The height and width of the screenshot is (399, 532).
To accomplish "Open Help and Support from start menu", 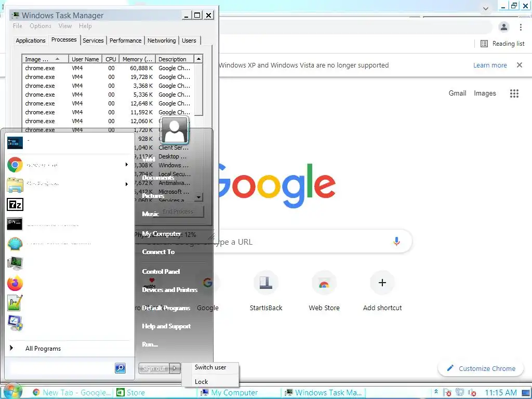I will click(166, 326).
